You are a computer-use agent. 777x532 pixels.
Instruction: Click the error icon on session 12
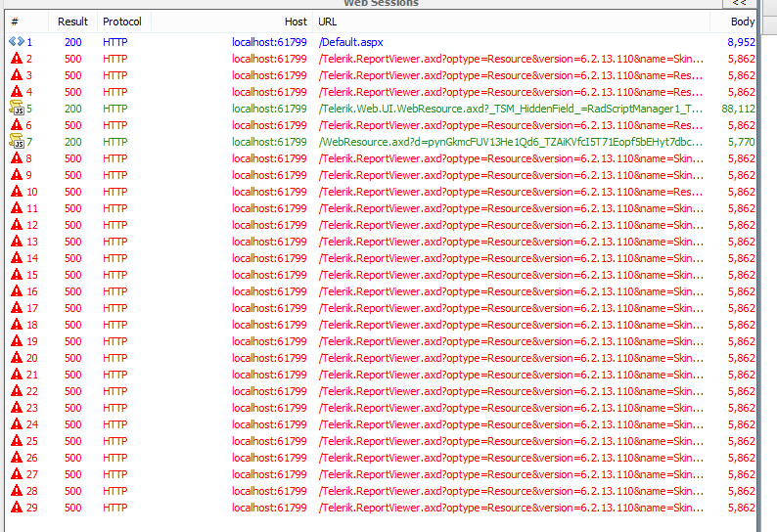click(17, 224)
